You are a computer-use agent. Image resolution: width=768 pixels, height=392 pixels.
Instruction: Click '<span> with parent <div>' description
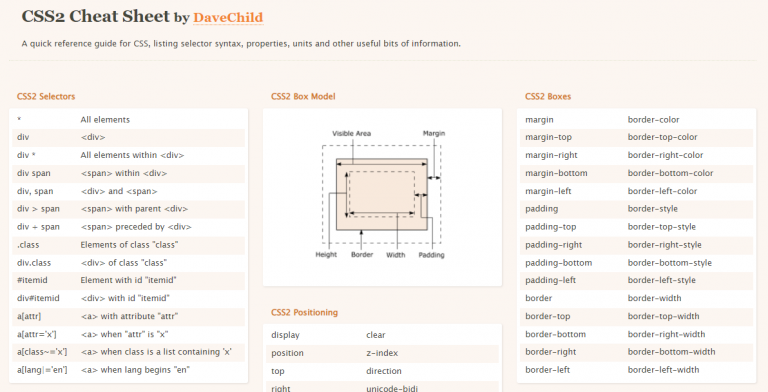[134, 209]
